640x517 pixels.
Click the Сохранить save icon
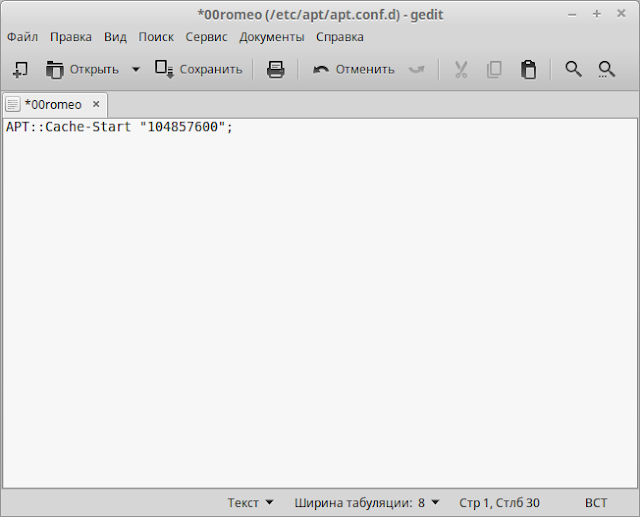pos(164,69)
